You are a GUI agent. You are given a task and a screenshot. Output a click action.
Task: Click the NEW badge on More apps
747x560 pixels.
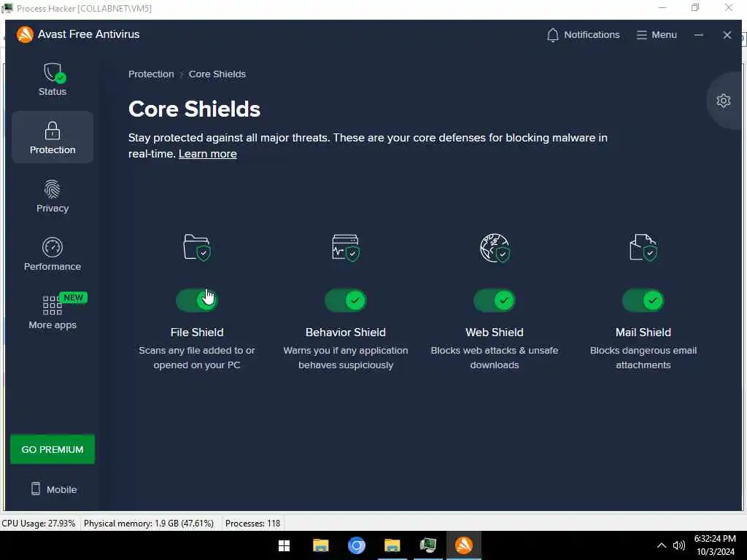point(74,297)
